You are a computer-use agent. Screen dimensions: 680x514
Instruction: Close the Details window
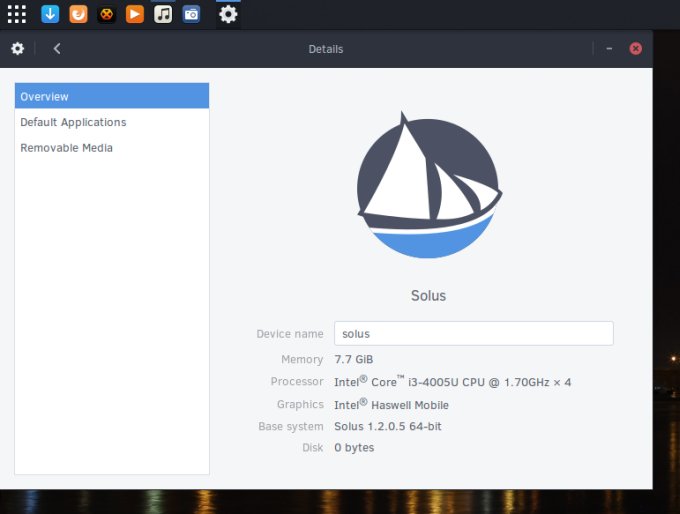(x=635, y=49)
